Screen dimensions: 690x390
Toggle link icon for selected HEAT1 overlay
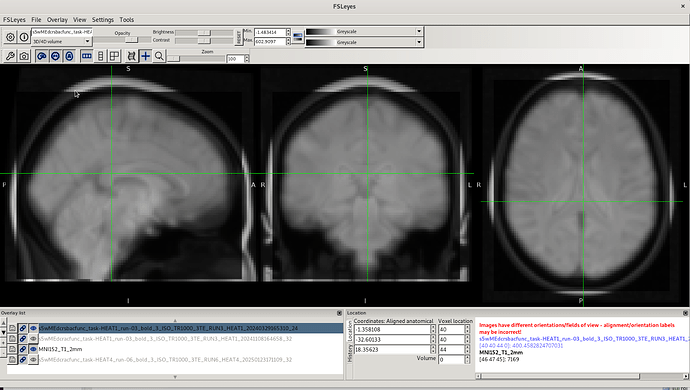[23, 328]
